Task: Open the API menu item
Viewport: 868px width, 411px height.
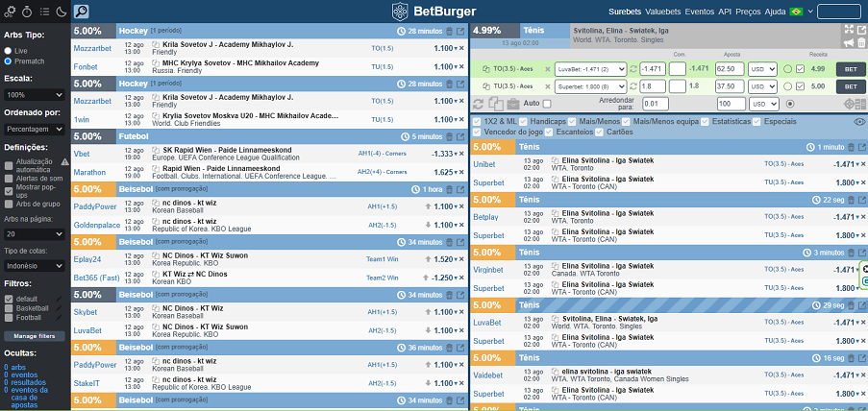Action: click(x=725, y=12)
